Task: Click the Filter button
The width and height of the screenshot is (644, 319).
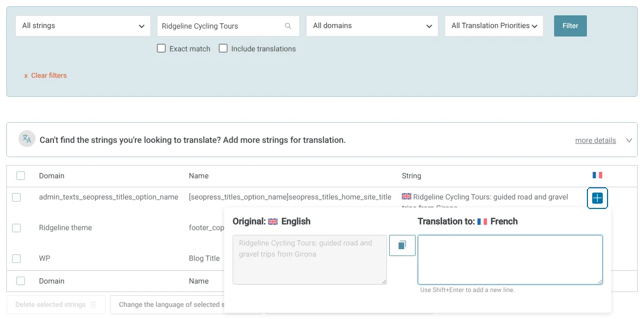Action: tap(571, 26)
